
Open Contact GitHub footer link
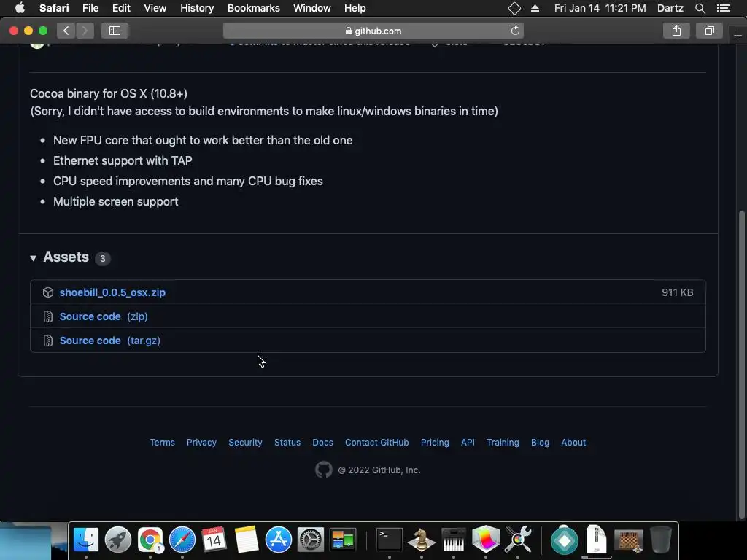pyautogui.click(x=377, y=443)
